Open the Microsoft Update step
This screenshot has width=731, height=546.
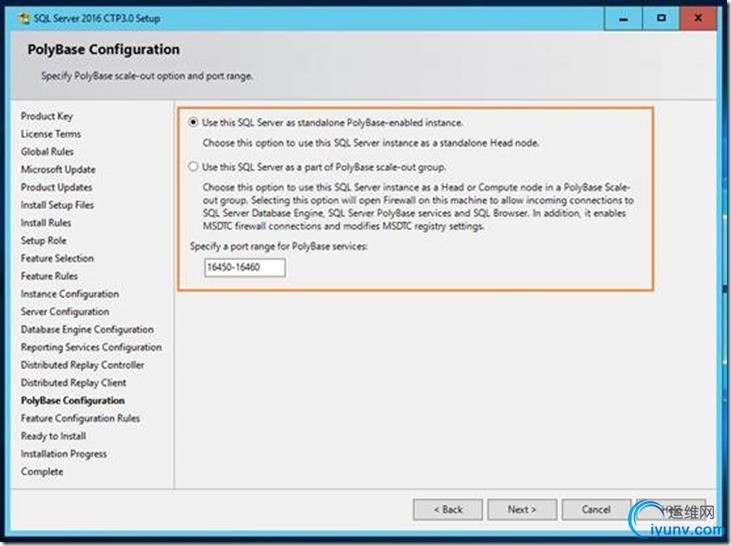click(x=58, y=169)
